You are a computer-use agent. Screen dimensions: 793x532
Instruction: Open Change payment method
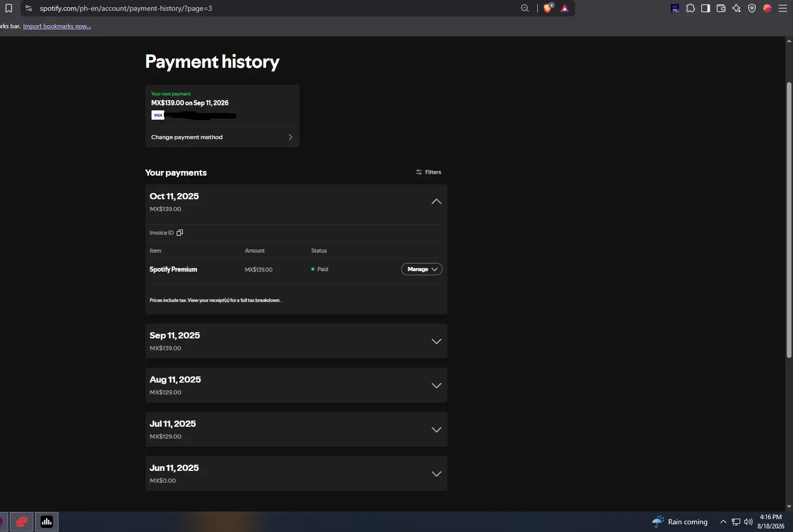pyautogui.click(x=222, y=137)
